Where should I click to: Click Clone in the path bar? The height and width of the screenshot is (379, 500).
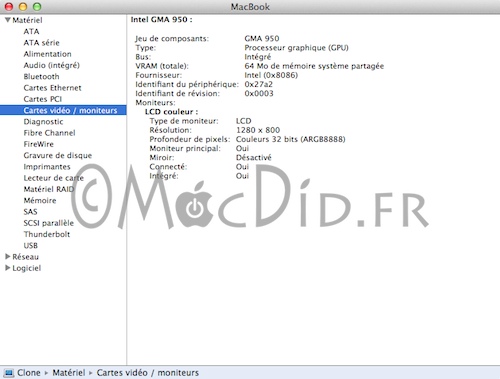pos(29,373)
